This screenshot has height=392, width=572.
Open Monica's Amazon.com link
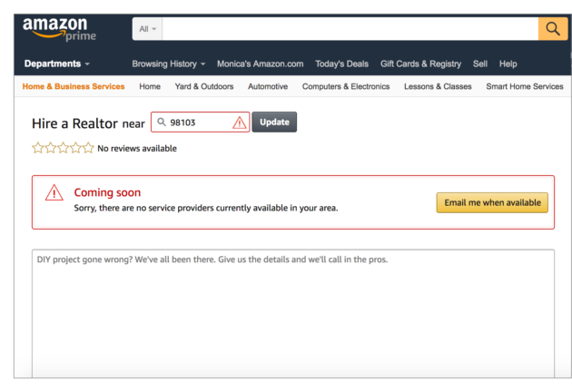point(260,64)
